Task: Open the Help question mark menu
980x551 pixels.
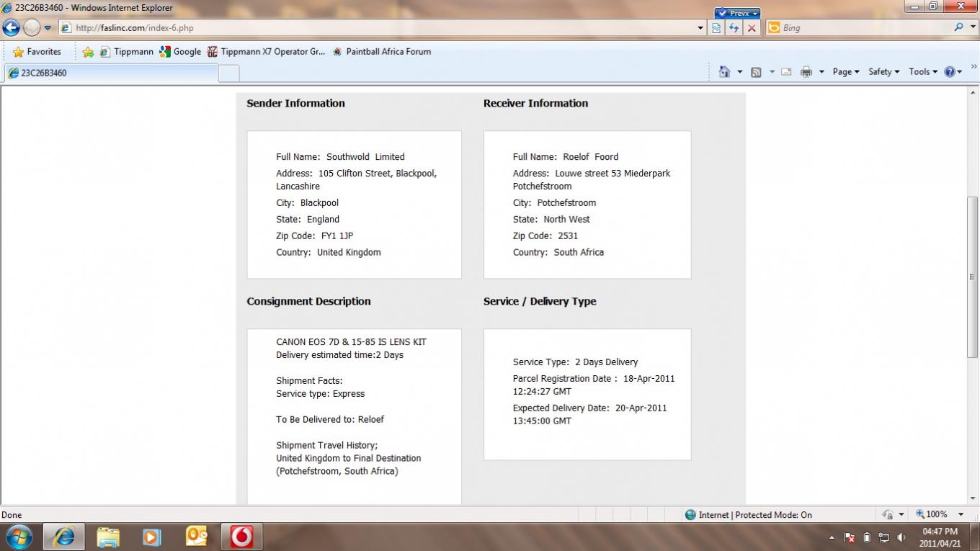Action: click(x=953, y=72)
